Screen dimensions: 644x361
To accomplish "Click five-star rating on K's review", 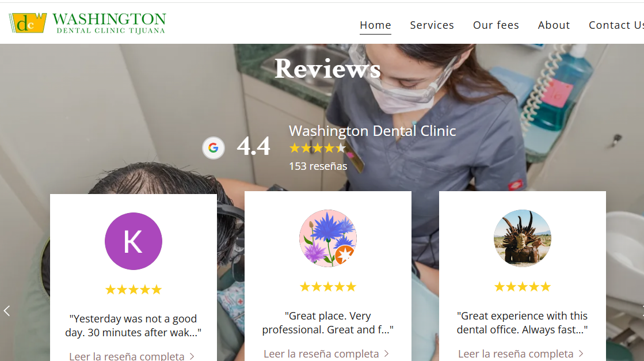I will point(134,290).
